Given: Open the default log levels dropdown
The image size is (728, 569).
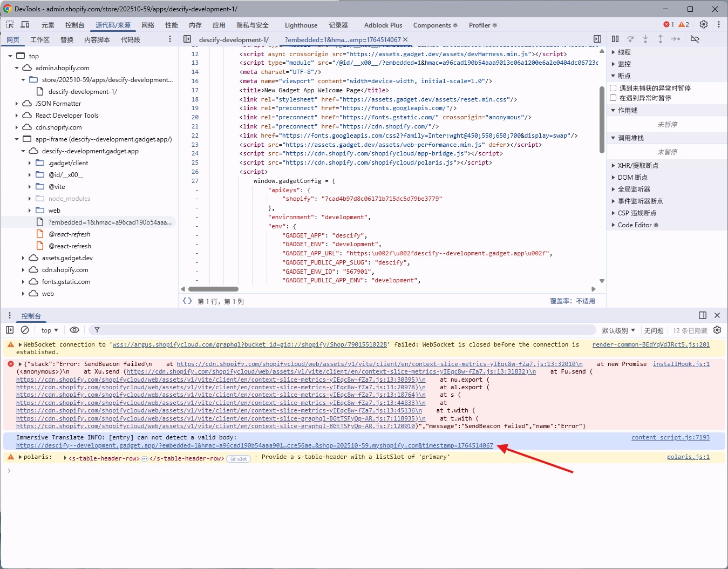Looking at the screenshot, I should (x=618, y=330).
